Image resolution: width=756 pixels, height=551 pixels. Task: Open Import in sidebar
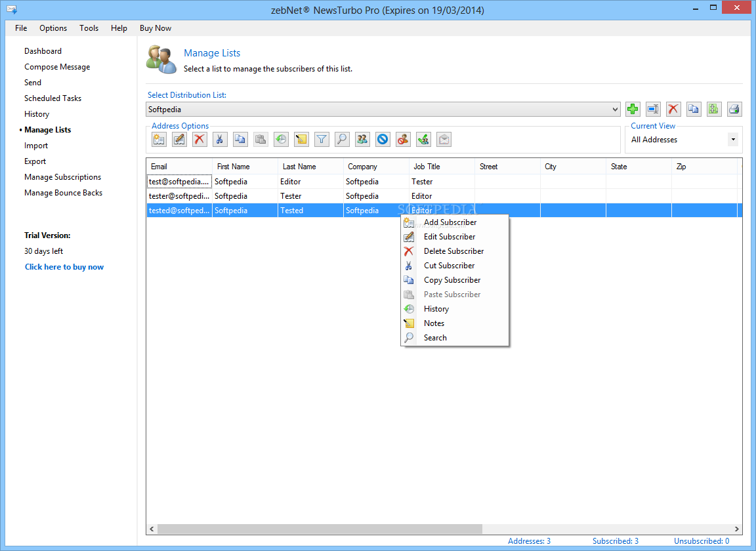click(36, 146)
